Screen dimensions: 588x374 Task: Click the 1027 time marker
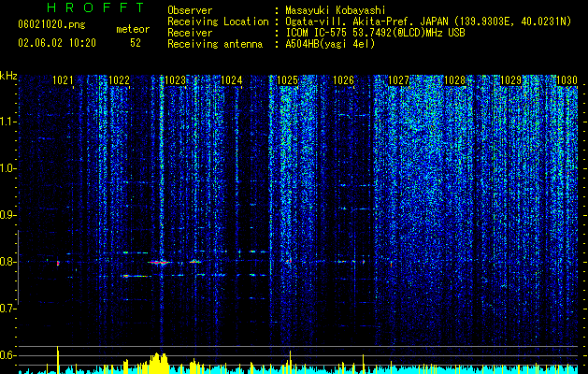coord(398,80)
